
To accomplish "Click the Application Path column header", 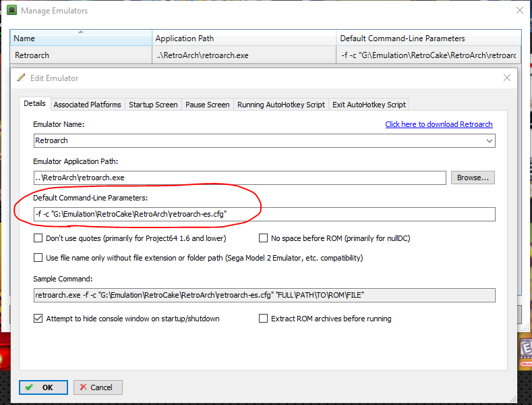I will pyautogui.click(x=244, y=38).
